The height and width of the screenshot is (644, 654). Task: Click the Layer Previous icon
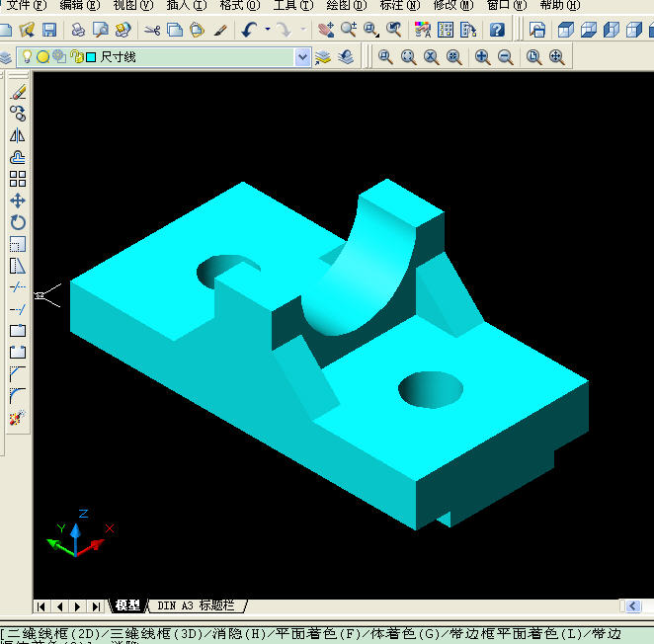pyautogui.click(x=346, y=57)
